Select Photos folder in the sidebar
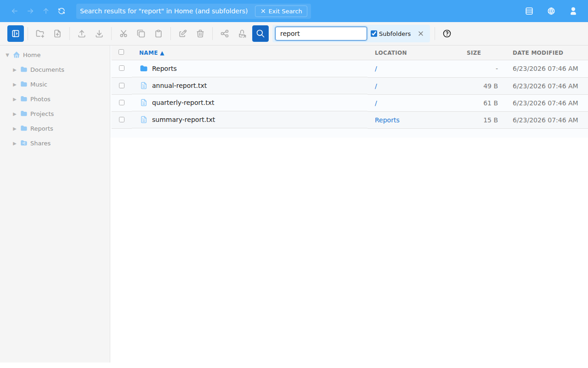Screen dimensions: 588x368 click(40, 99)
